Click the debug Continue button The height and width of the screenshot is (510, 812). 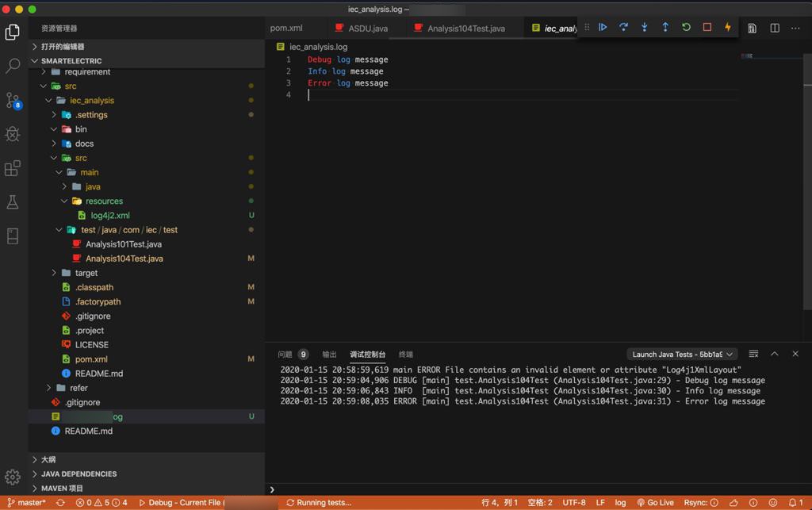pos(603,28)
